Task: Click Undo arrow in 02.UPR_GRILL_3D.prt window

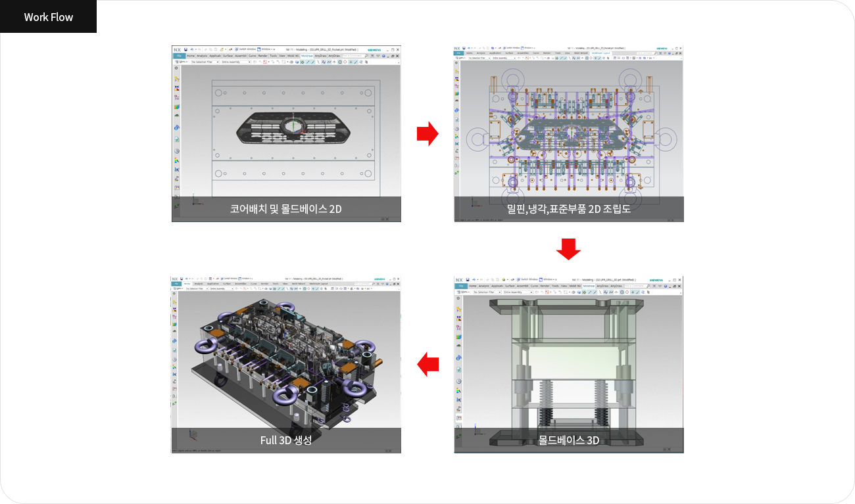Action: (x=474, y=279)
